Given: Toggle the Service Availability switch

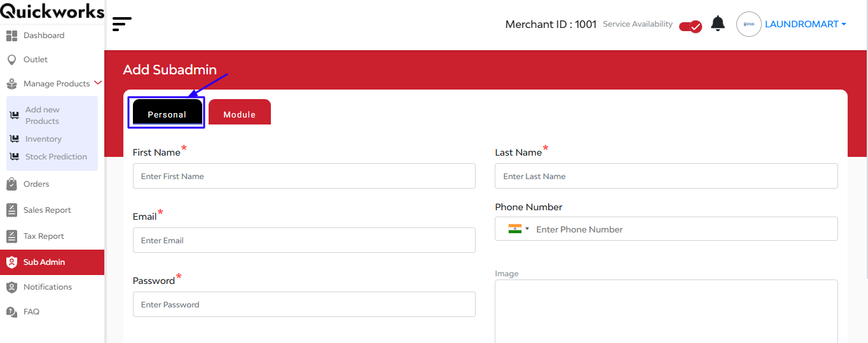Looking at the screenshot, I should pos(690,26).
